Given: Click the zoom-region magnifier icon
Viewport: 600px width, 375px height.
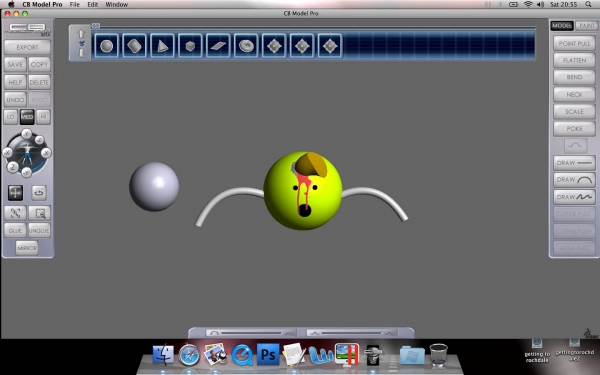Looking at the screenshot, I should (x=39, y=213).
